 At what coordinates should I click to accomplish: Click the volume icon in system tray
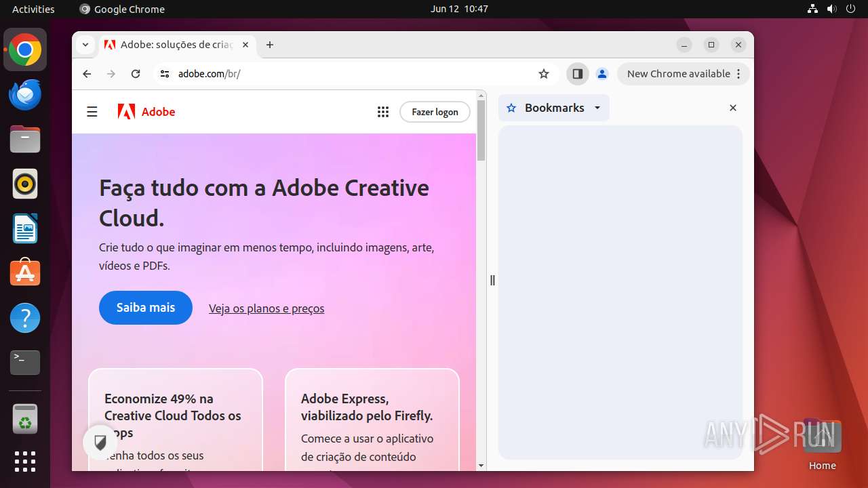point(831,9)
